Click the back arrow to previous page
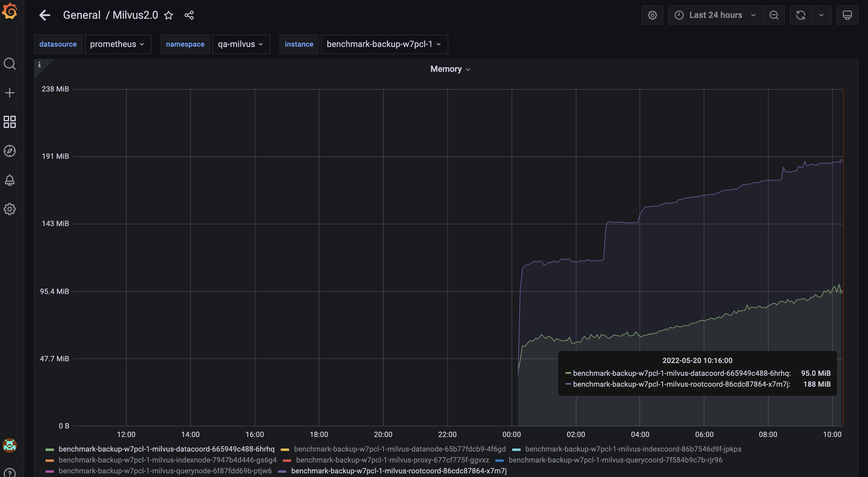Image resolution: width=868 pixels, height=477 pixels. [45, 15]
